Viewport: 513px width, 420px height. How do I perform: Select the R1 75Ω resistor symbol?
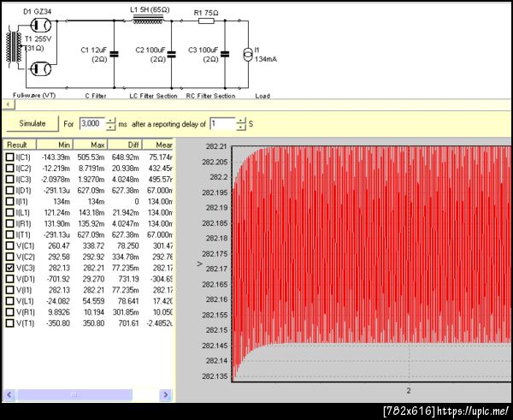206,21
